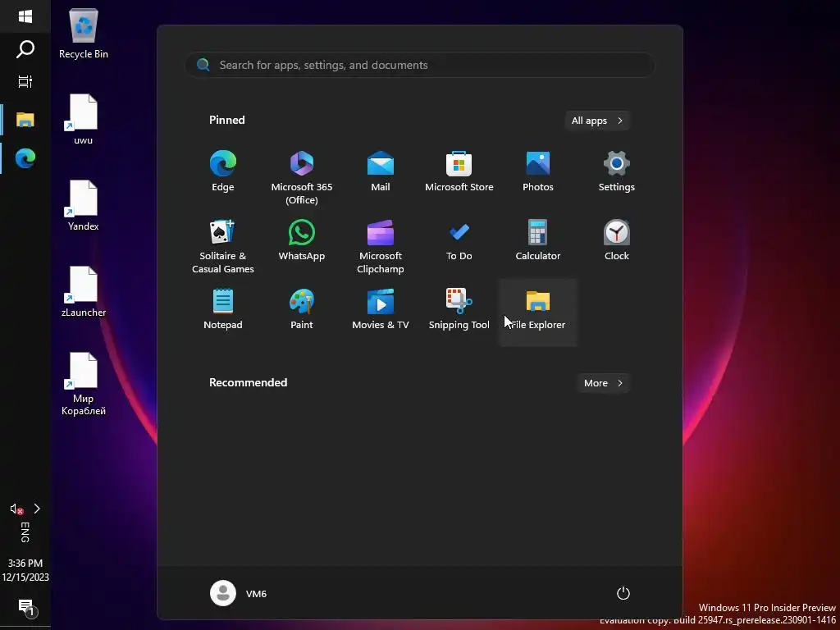Image resolution: width=840 pixels, height=630 pixels.
Task: Switch the ENG input language indicator
Action: pyautogui.click(x=25, y=532)
